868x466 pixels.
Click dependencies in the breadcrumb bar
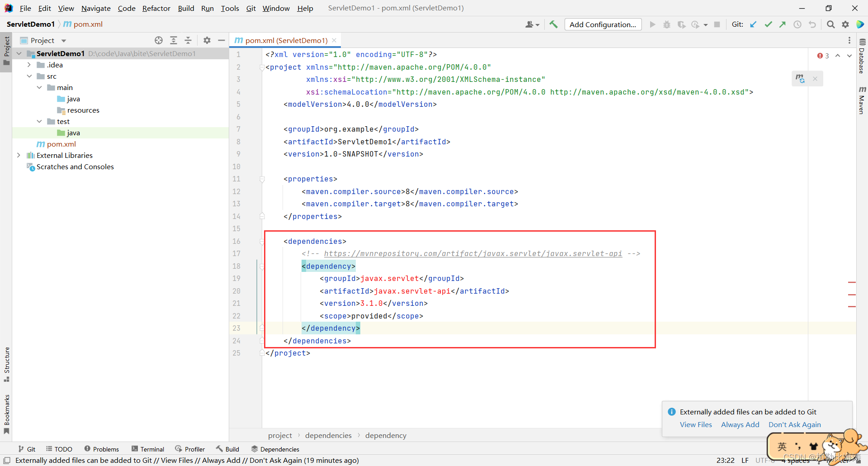328,435
